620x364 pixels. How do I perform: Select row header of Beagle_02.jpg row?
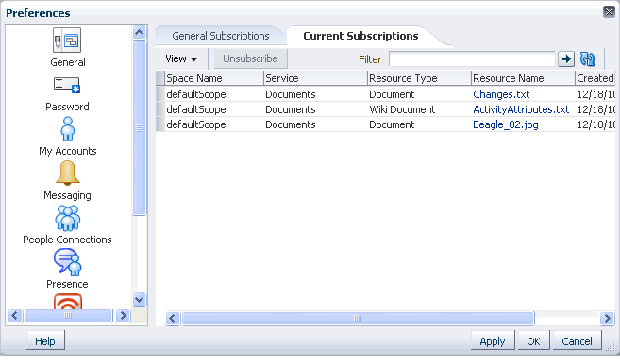pyautogui.click(x=160, y=124)
